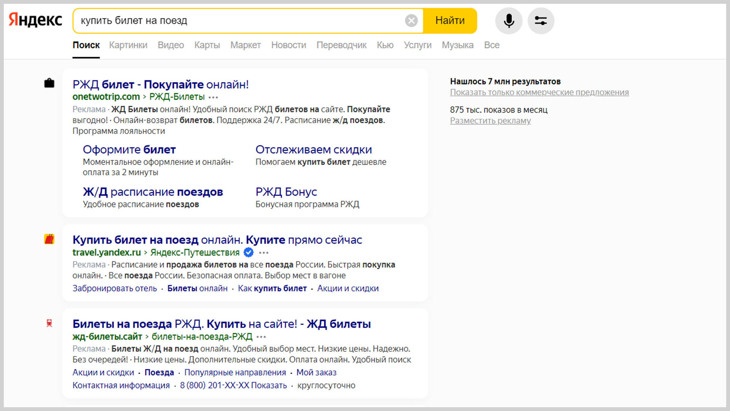
Task: Open the Мой заказ link
Action: (x=316, y=372)
